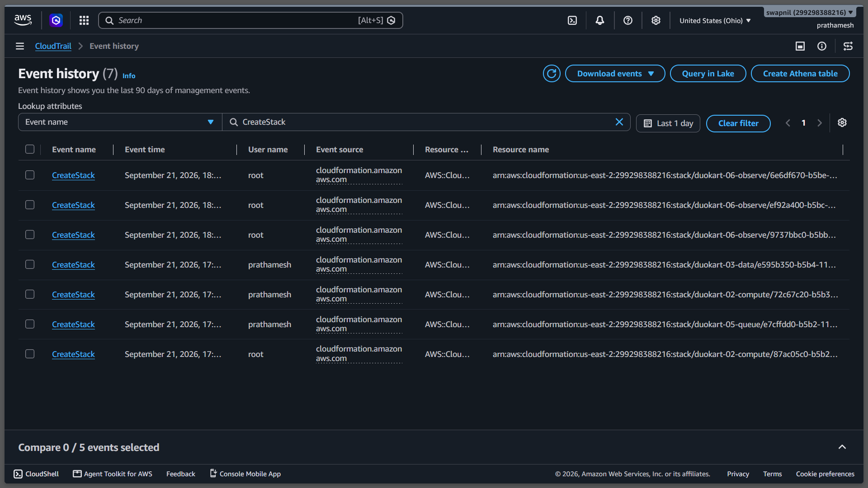Open the Event name lookup attribute dropdown
The width and height of the screenshot is (868, 488).
pyautogui.click(x=120, y=122)
